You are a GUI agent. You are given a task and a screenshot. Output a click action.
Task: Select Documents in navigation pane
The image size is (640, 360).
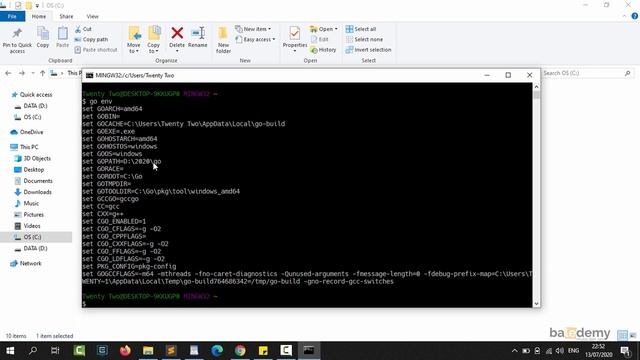coord(33,181)
